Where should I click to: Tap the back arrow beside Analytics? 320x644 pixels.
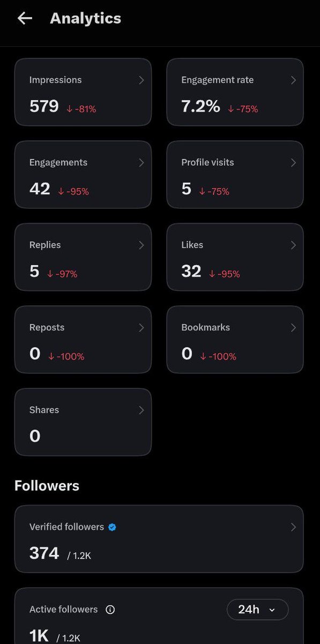25,18
